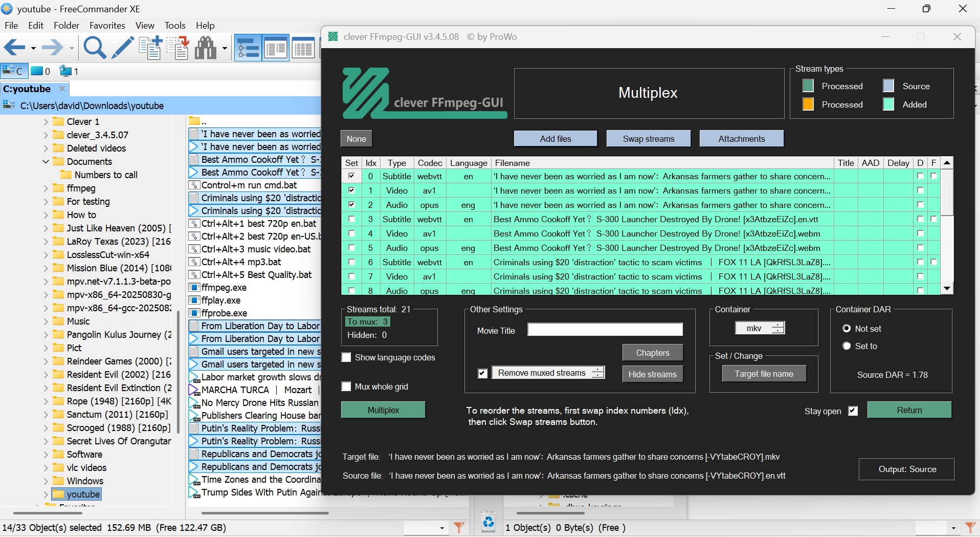Uncheck the Remove muxed streams checkbox
Viewport: 980px width, 537px height.
pos(483,373)
